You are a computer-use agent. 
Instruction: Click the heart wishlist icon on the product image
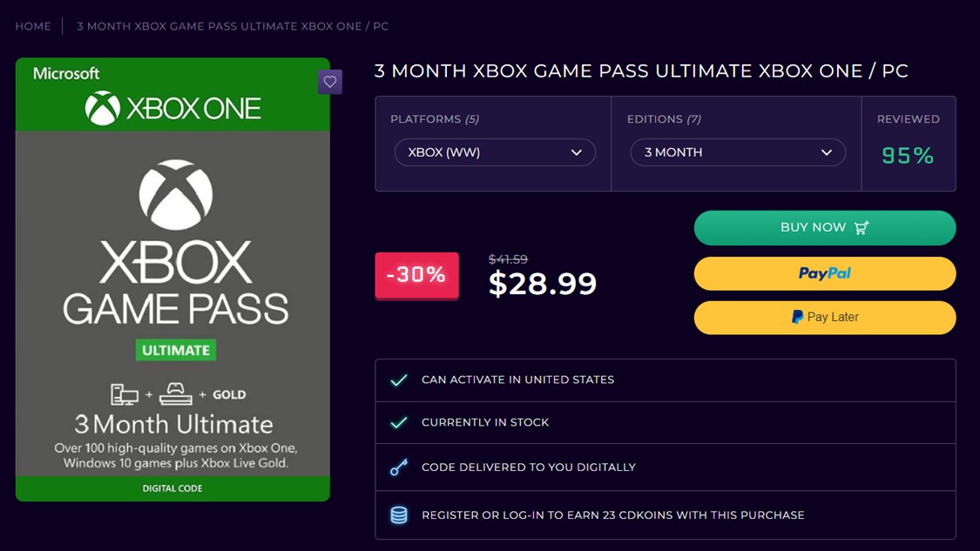329,81
